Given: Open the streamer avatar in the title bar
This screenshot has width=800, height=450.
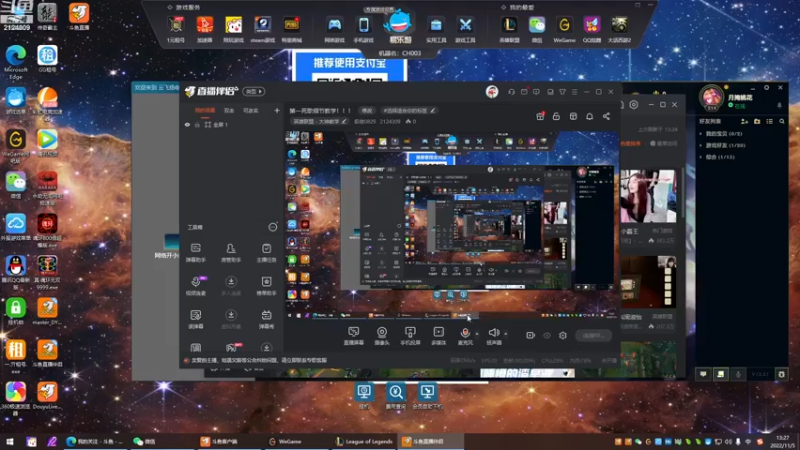Looking at the screenshot, I should pos(492,92).
